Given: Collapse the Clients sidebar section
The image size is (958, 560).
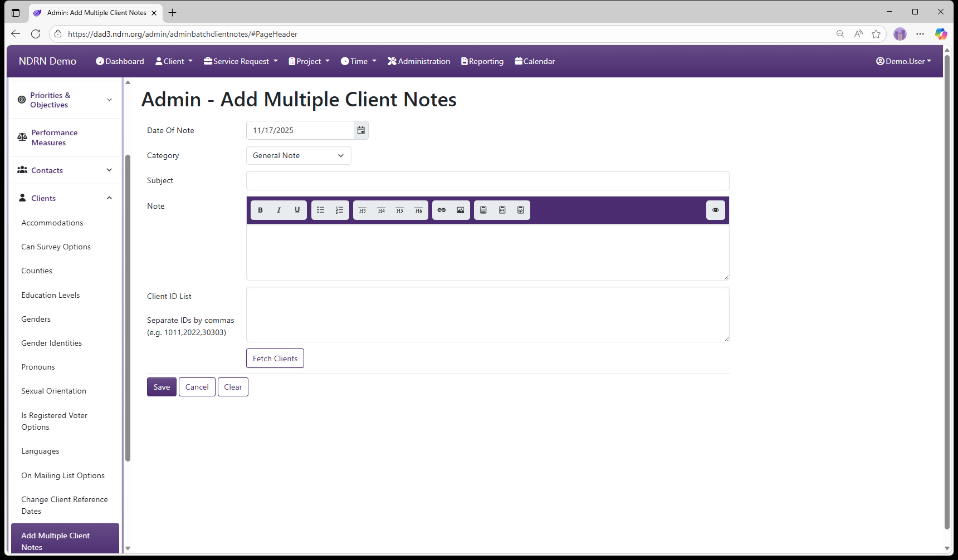Looking at the screenshot, I should 65,198.
